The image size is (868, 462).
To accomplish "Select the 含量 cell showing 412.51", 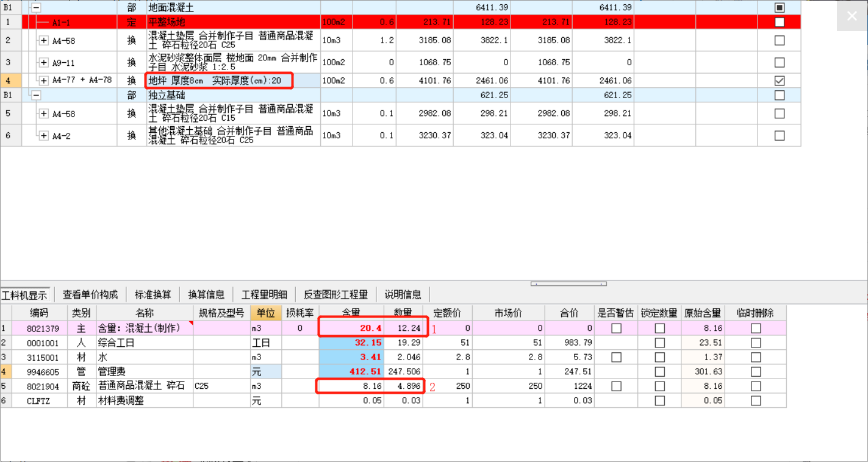I will (x=351, y=372).
